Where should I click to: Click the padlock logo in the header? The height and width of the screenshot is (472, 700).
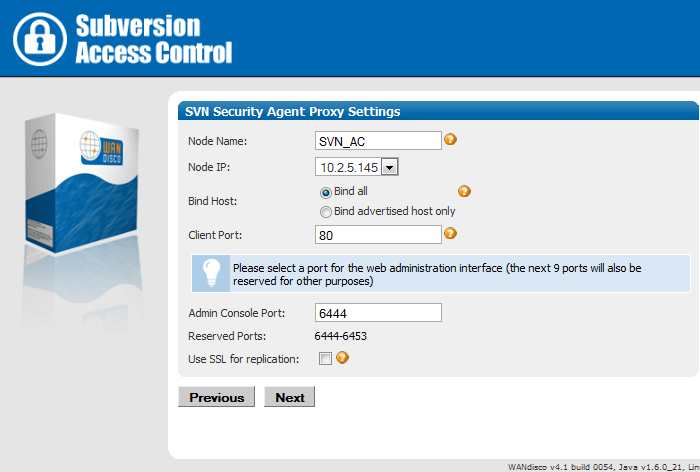point(40,39)
